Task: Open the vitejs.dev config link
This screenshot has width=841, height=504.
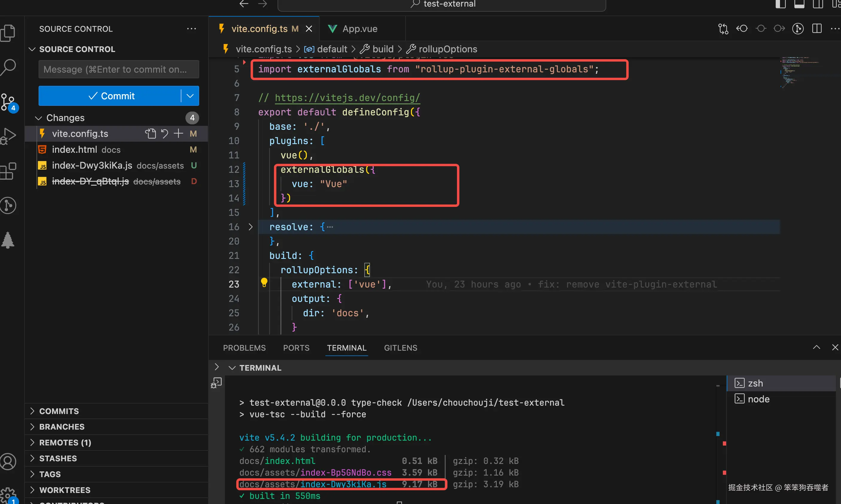Action: tap(347, 98)
